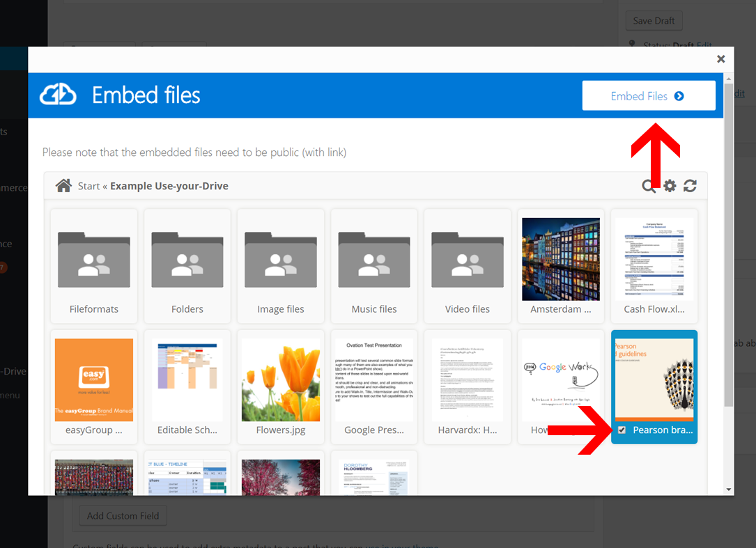Viewport: 756px width, 548px height.
Task: Open the Image files folder
Action: click(281, 259)
